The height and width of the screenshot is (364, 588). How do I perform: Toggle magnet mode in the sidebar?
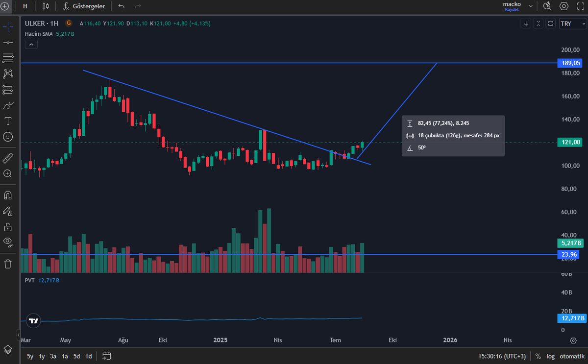click(7, 195)
